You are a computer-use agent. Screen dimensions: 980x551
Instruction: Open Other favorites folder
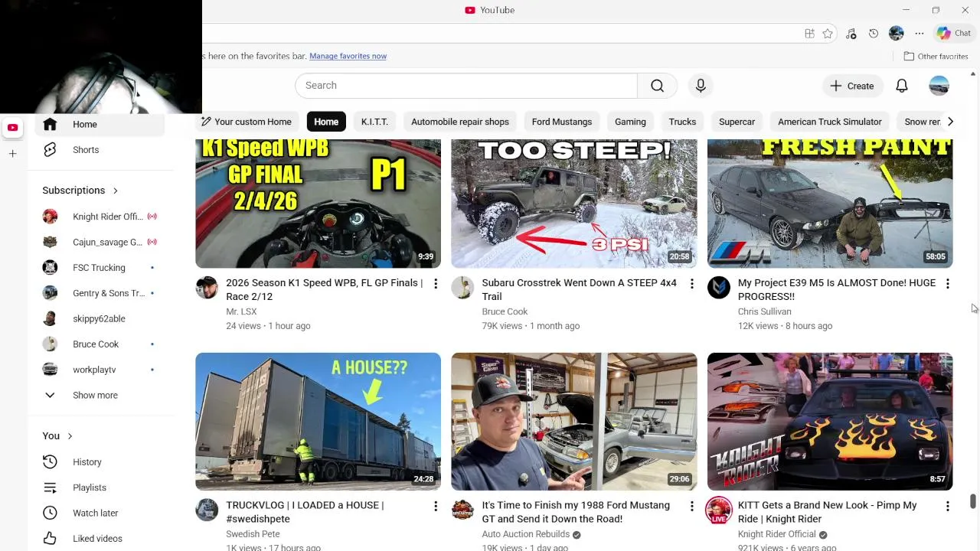[x=936, y=56]
